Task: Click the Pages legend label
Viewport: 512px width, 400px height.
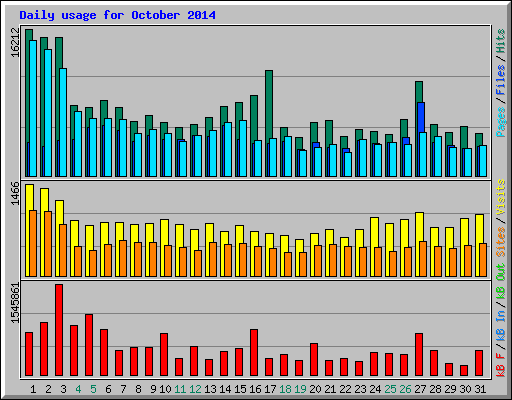Action: click(501, 122)
